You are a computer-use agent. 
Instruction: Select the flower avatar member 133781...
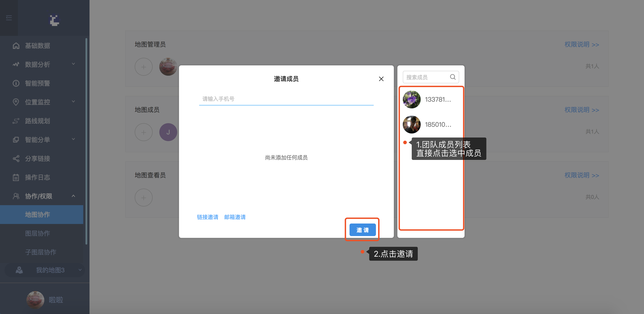coord(412,99)
